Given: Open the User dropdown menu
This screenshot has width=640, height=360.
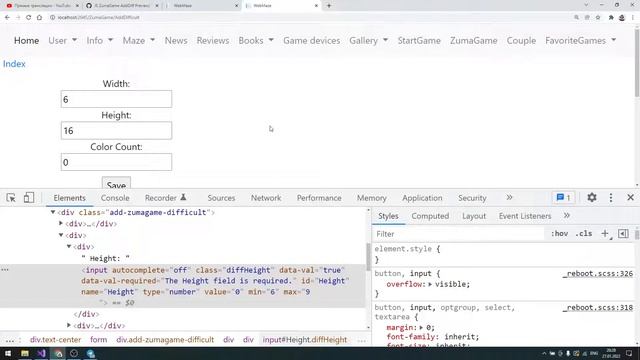Looking at the screenshot, I should click(62, 40).
